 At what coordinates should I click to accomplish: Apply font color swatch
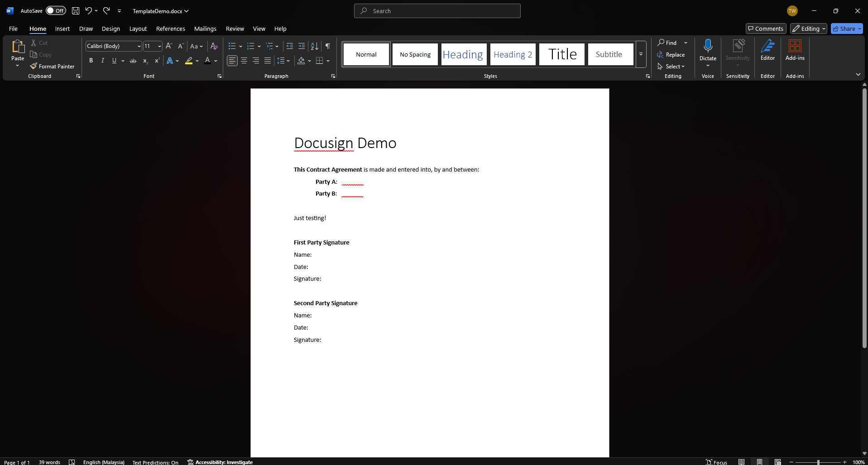click(x=207, y=60)
